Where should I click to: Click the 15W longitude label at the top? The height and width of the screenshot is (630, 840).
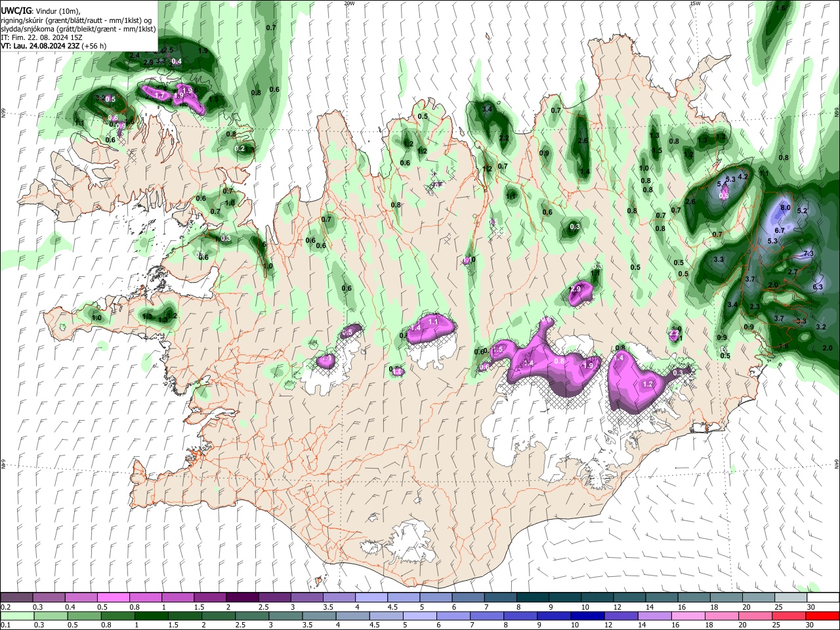pos(695,3)
